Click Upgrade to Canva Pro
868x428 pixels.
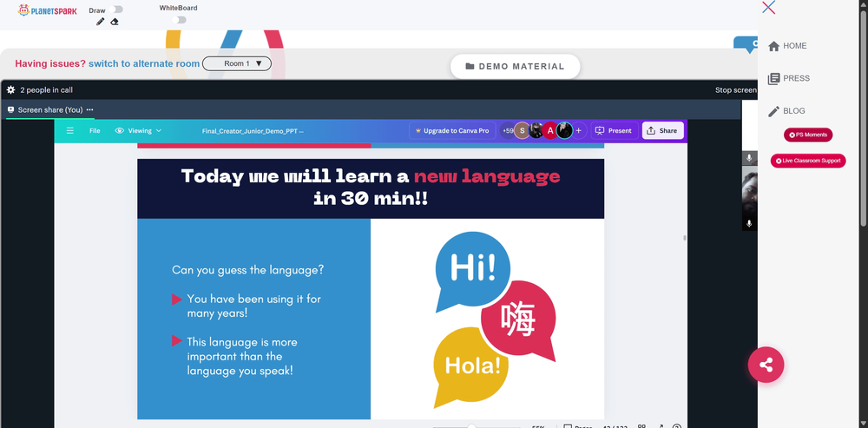tap(451, 131)
